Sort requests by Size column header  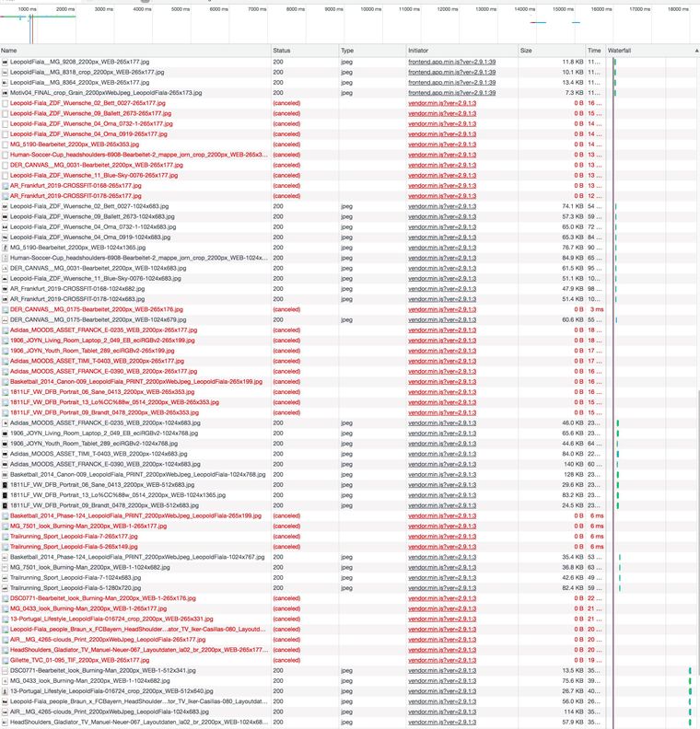pyautogui.click(x=550, y=51)
